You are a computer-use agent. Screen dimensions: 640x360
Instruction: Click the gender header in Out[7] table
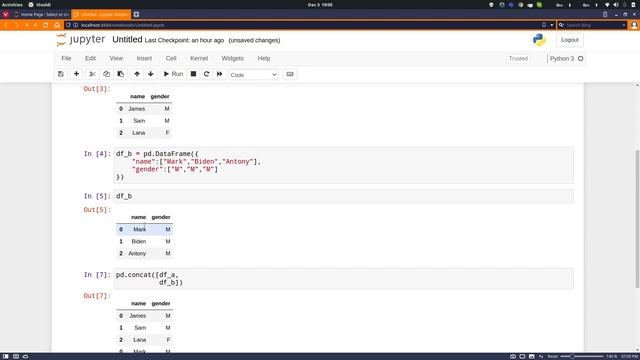[x=161, y=304]
